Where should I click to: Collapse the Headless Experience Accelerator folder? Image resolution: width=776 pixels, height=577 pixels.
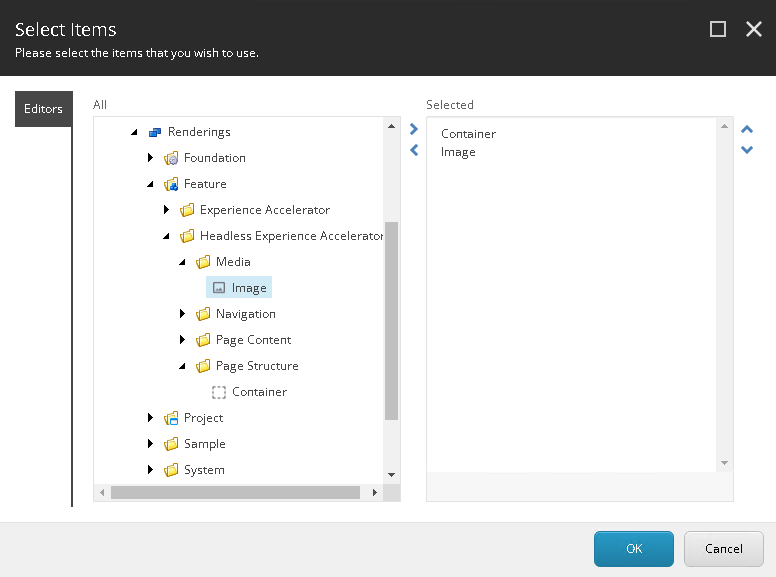click(166, 236)
